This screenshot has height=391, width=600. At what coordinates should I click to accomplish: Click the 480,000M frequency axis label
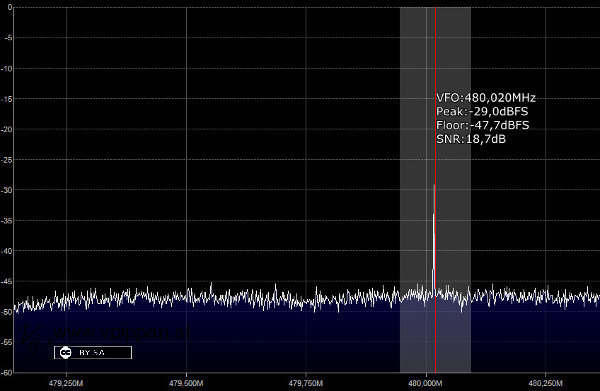[x=425, y=383]
